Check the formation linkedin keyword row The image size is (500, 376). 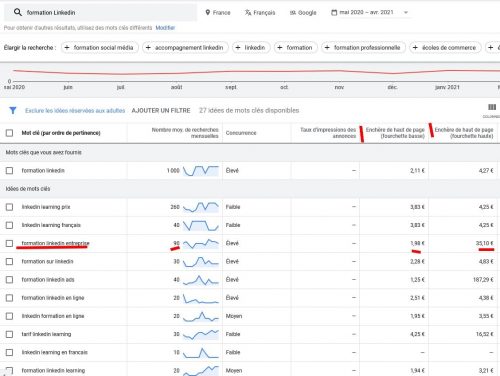point(9,171)
